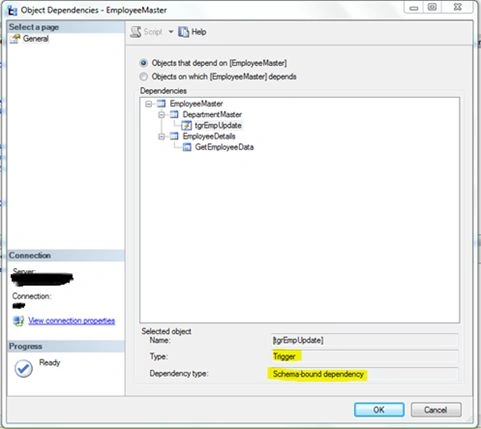
Task: Click the EmployeeDetails table icon
Action: click(174, 136)
